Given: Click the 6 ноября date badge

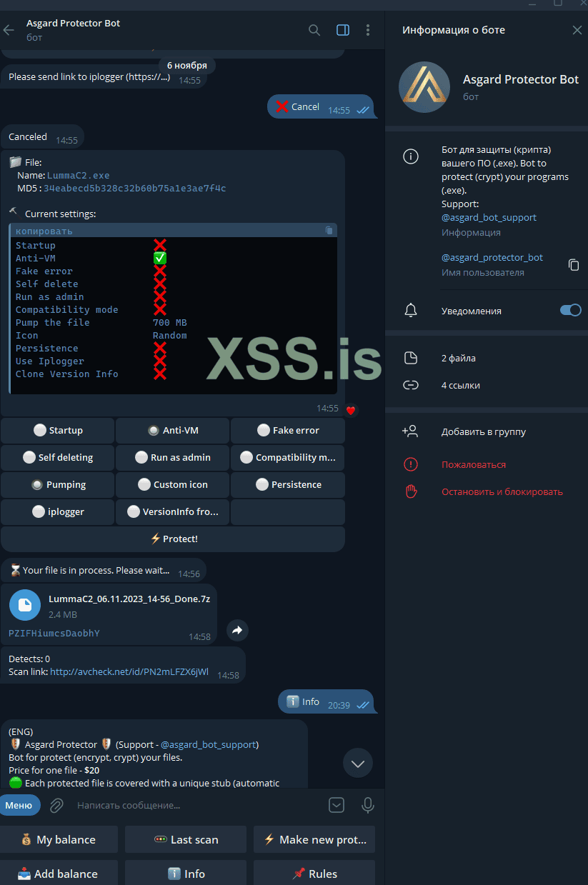Looking at the screenshot, I should pos(187,65).
